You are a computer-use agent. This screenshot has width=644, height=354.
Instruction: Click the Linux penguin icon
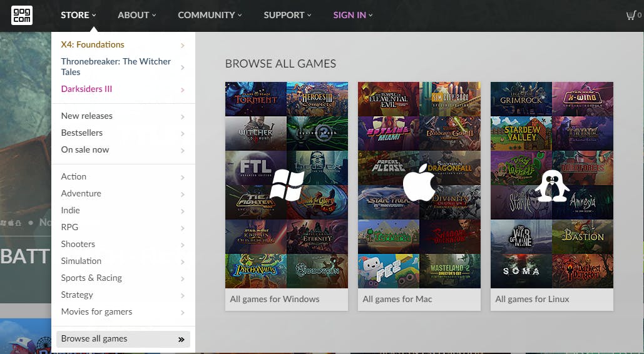[551, 186]
